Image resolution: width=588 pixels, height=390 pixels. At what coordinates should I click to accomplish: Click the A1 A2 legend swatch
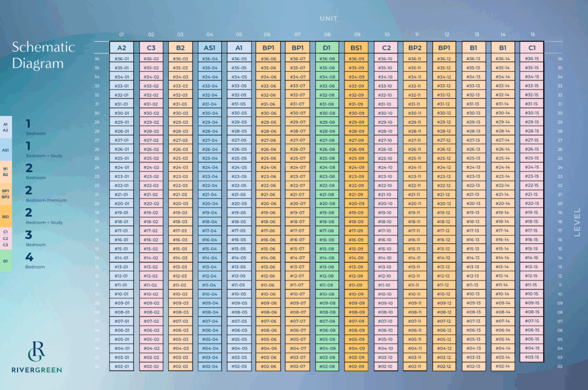point(6,127)
